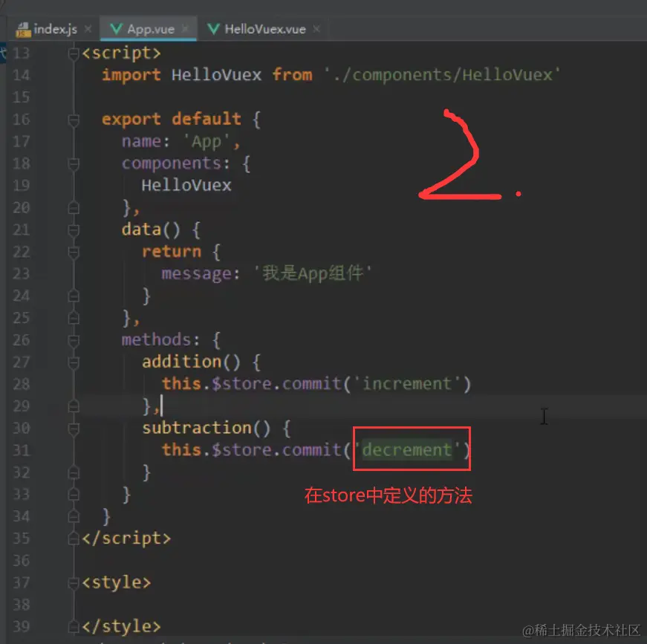The image size is (647, 644).
Task: Collapse the addition() method on line 27
Action: (x=74, y=362)
